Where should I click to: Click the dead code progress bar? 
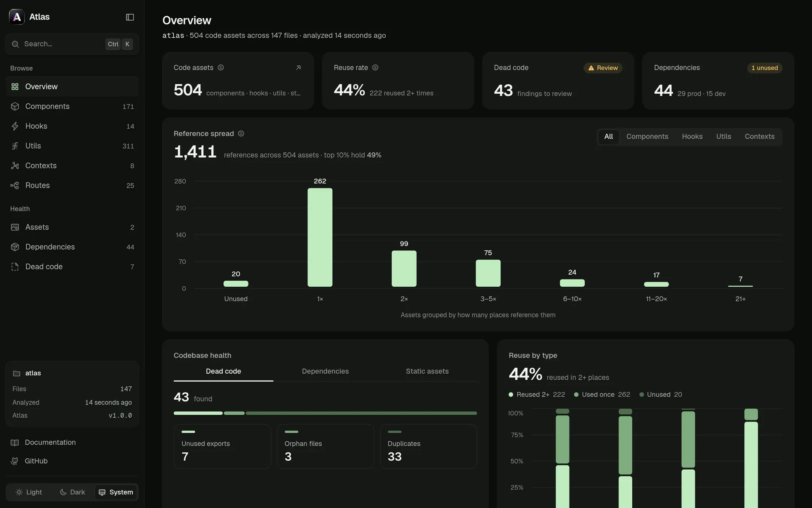(x=325, y=413)
